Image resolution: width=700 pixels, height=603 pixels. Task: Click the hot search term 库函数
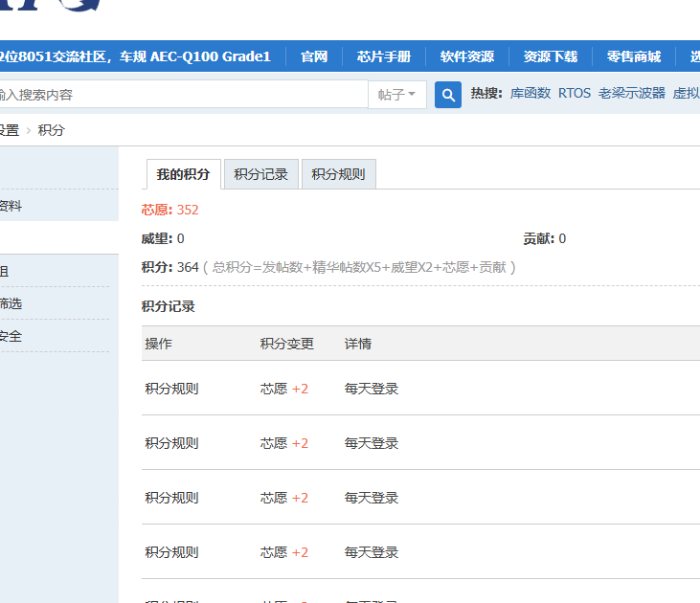tap(531, 93)
